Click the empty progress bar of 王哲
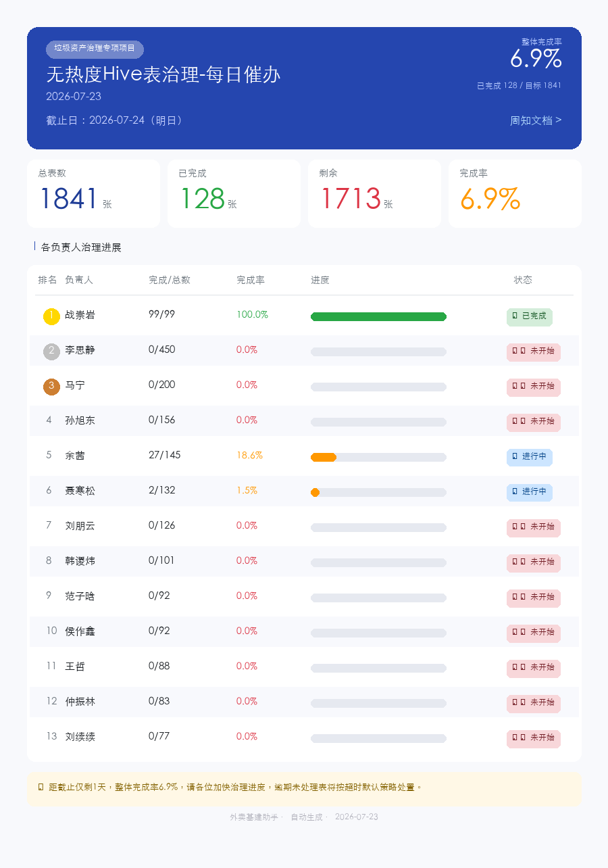This screenshot has width=608, height=868. 378,669
